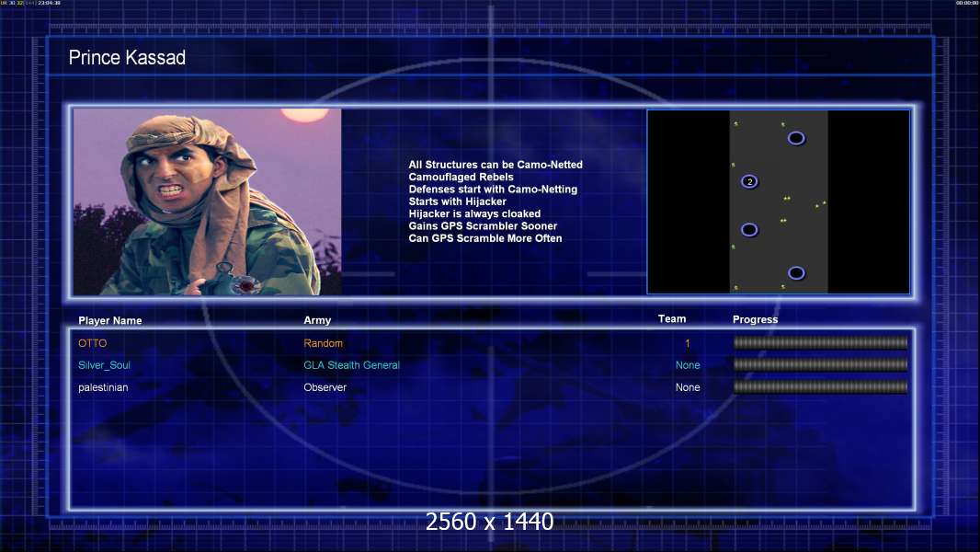Click the topmost start position circle on the minimap
This screenshot has width=980, height=552.
click(x=795, y=138)
